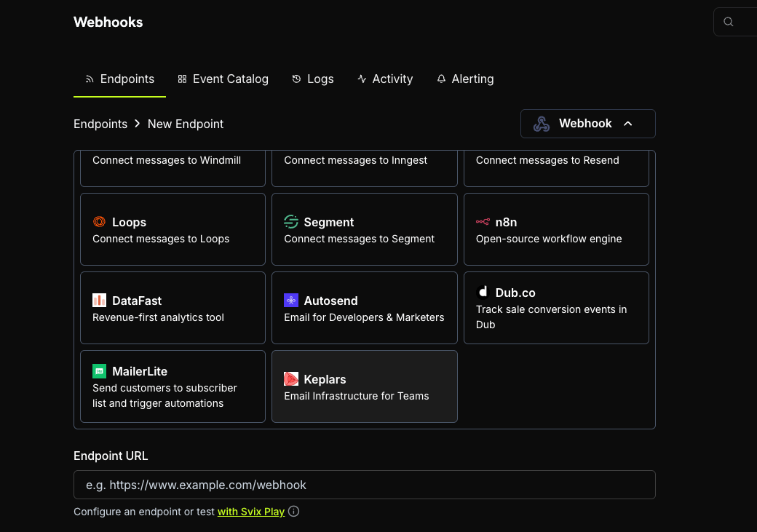The image size is (757, 532).
Task: Open the Event Catalog tab
Action: pyautogui.click(x=223, y=79)
